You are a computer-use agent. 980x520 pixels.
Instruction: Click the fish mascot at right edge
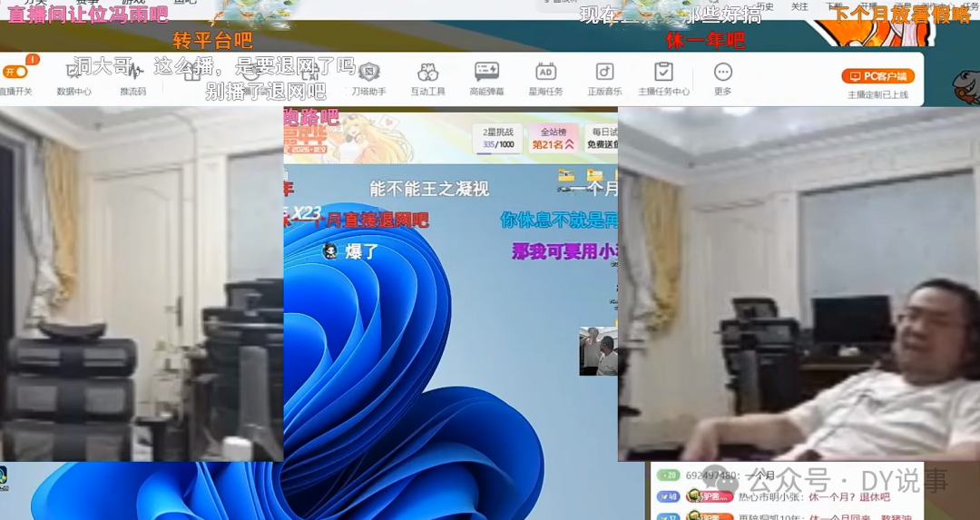coord(965,86)
